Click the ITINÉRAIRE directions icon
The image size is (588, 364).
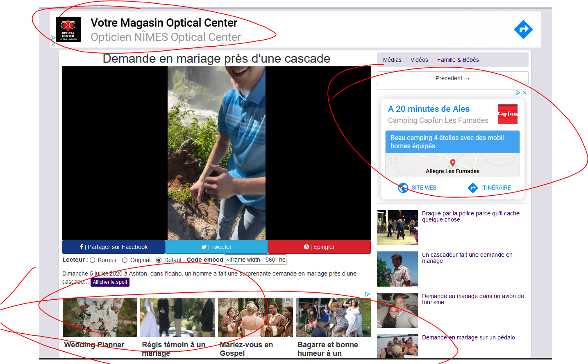(473, 188)
